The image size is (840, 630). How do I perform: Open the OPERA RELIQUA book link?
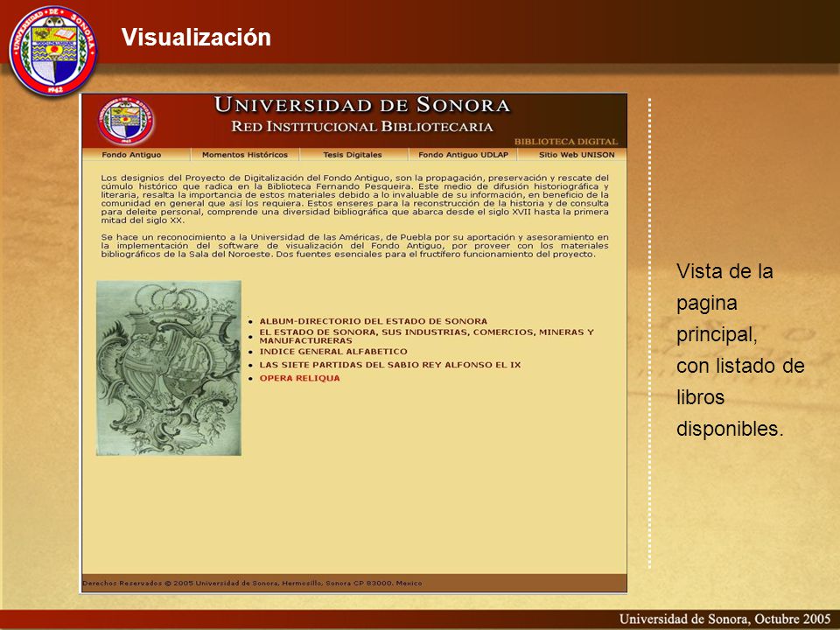coord(299,378)
